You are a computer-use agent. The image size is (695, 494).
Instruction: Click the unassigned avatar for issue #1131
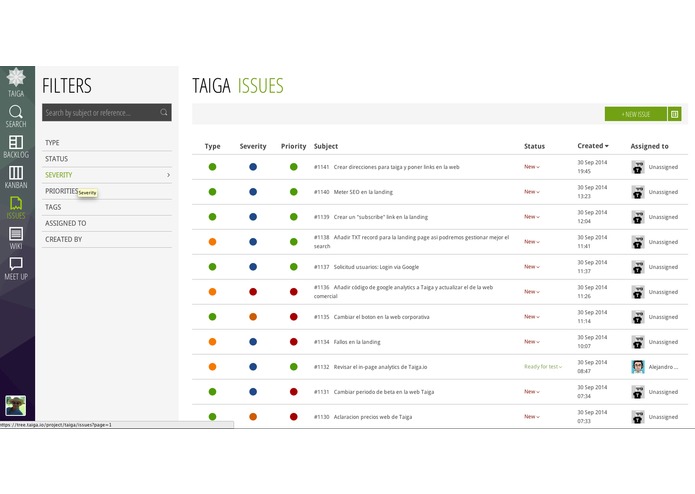click(x=638, y=392)
